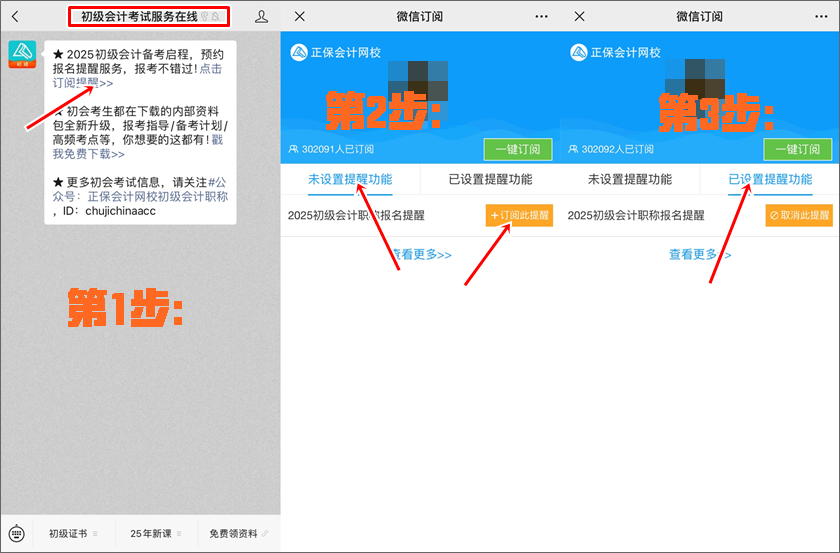The height and width of the screenshot is (553, 840).
Task: Open the 正保会计网校初级会计职称 account link
Action: click(x=158, y=197)
